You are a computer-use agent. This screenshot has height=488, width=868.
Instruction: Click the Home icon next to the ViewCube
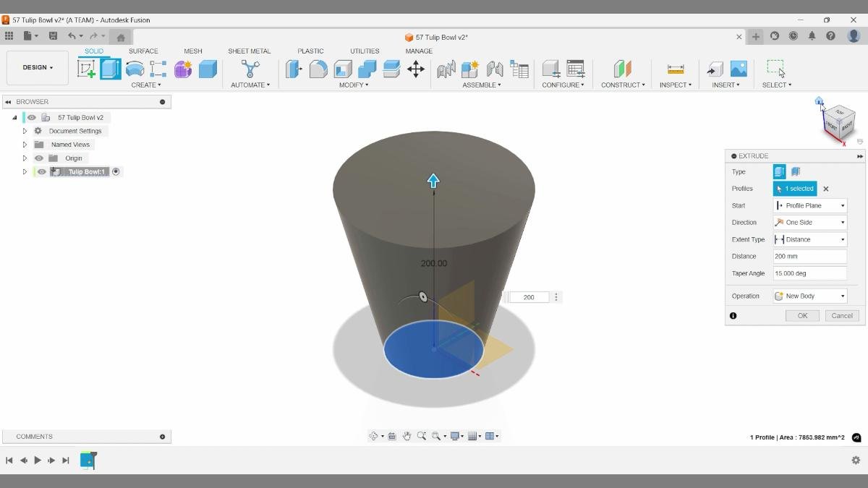(x=818, y=102)
